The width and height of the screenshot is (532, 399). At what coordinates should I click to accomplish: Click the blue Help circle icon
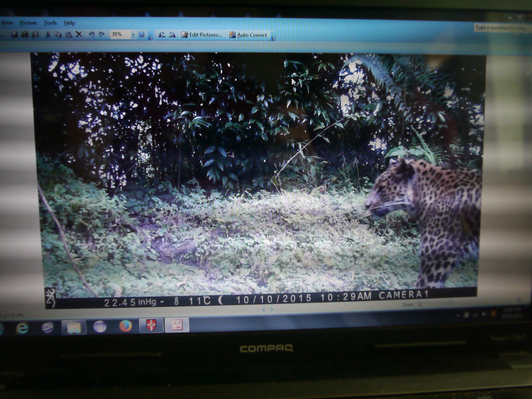pyautogui.click(x=142, y=35)
